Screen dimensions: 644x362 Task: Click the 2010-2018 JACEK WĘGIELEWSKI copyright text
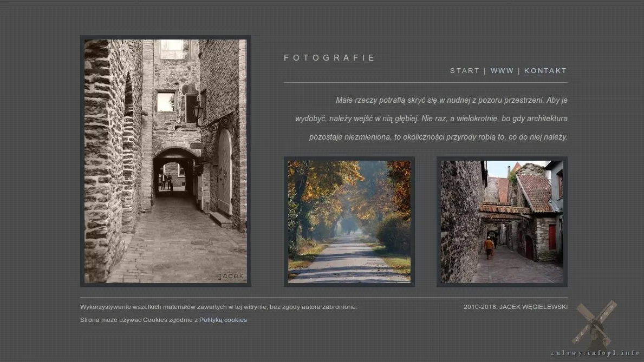[x=515, y=307]
